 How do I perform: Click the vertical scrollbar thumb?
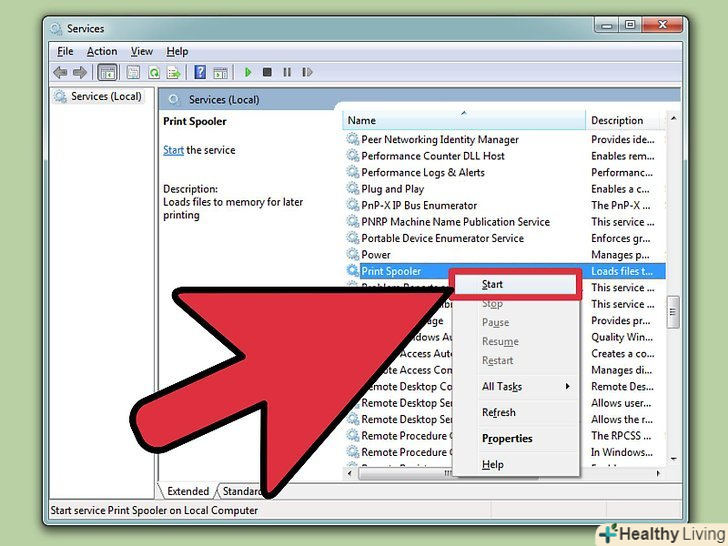(x=673, y=312)
